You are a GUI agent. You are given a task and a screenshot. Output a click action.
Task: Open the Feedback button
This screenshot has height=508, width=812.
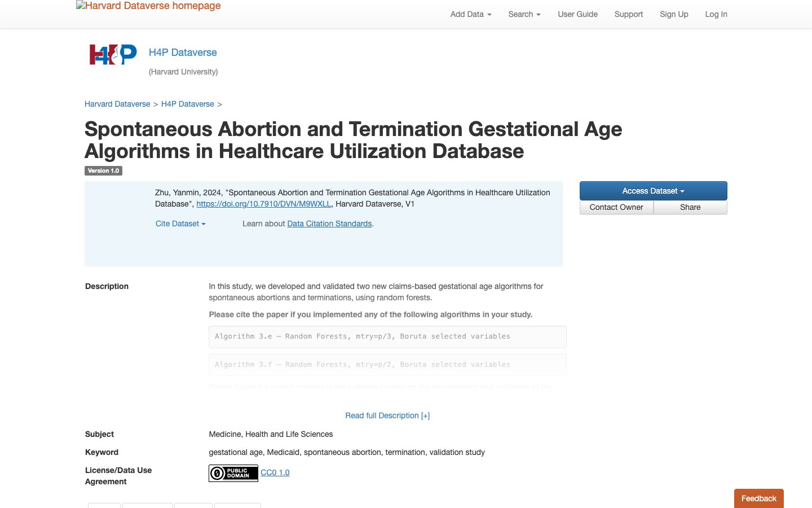point(759,498)
